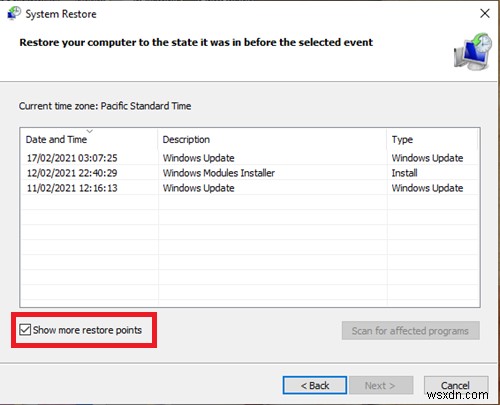Click Windows Update description in 17/02/2021 row
This screenshot has height=405, width=500.
coord(198,158)
